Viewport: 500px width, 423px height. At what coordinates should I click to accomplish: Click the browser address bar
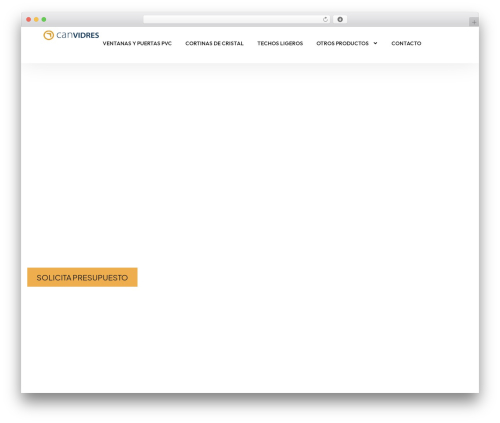tap(236, 20)
